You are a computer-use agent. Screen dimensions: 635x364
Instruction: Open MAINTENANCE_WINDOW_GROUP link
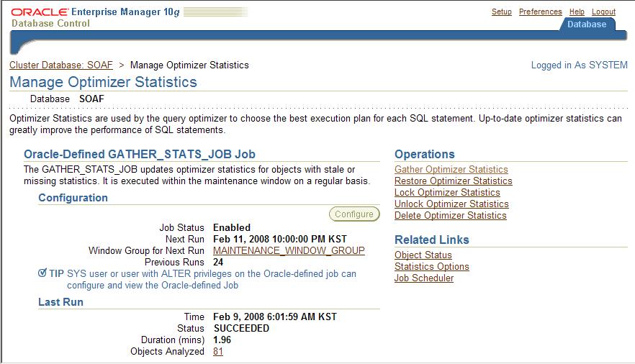(289, 251)
